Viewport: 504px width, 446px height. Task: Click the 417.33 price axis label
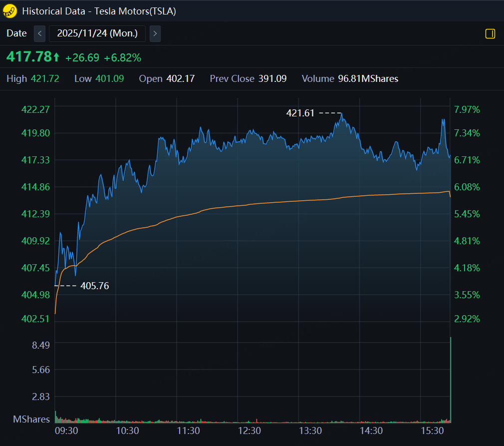(35, 160)
